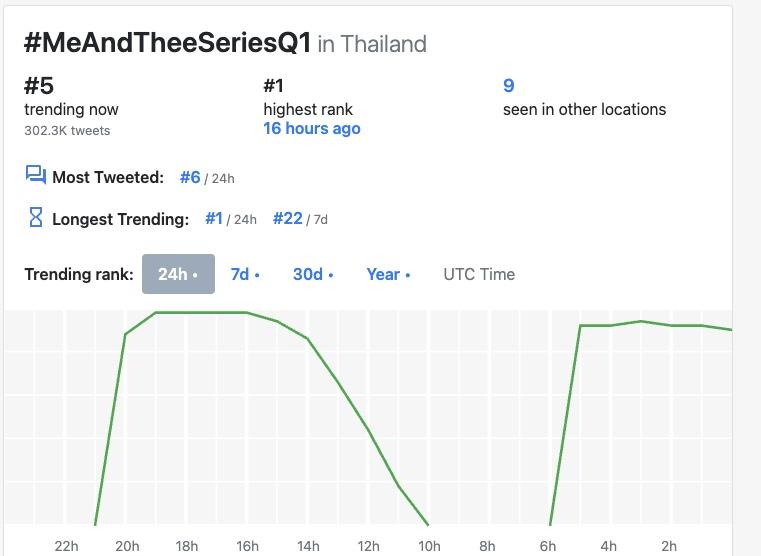
Task: Click the #MeAndTheeSeriesQ1 hashtag title
Action: click(167, 43)
